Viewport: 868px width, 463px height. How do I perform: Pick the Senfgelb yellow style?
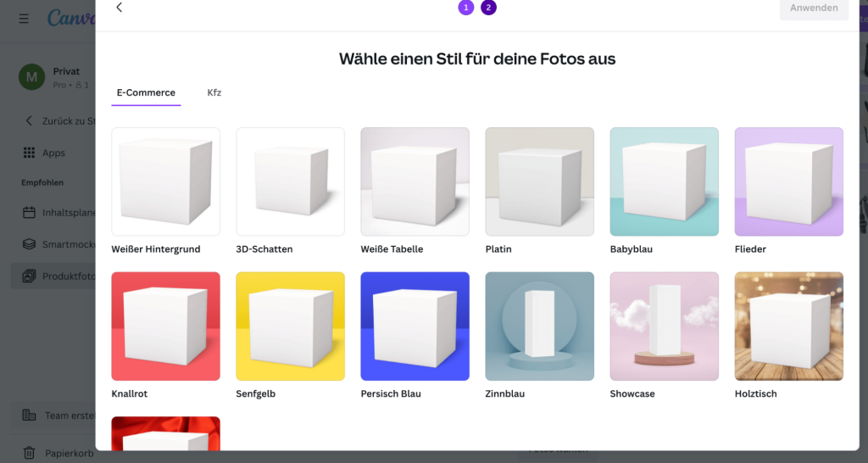click(290, 326)
